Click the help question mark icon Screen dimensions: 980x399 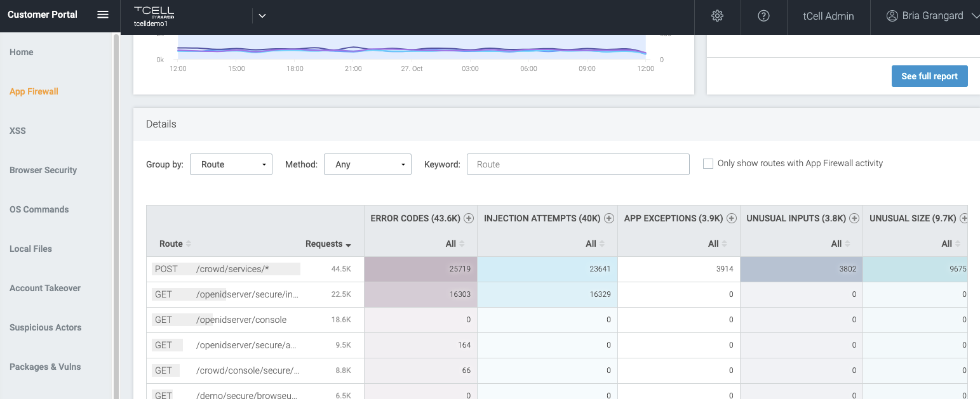pos(763,16)
